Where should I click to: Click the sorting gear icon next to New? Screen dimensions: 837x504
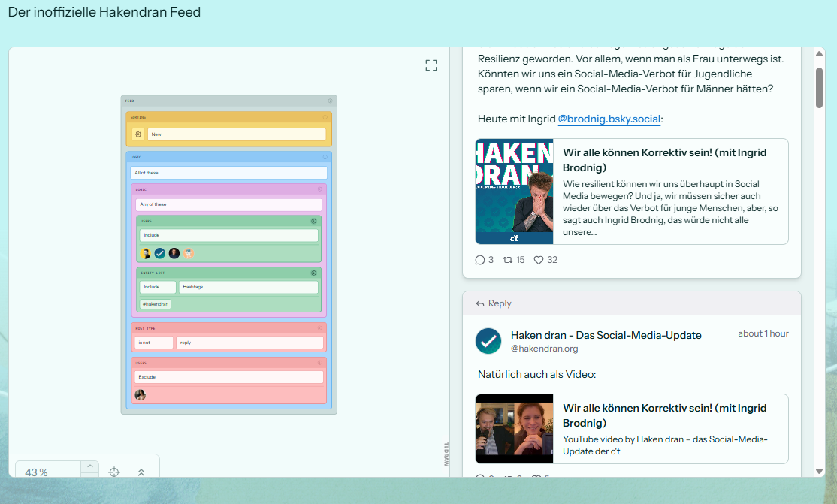(x=138, y=134)
